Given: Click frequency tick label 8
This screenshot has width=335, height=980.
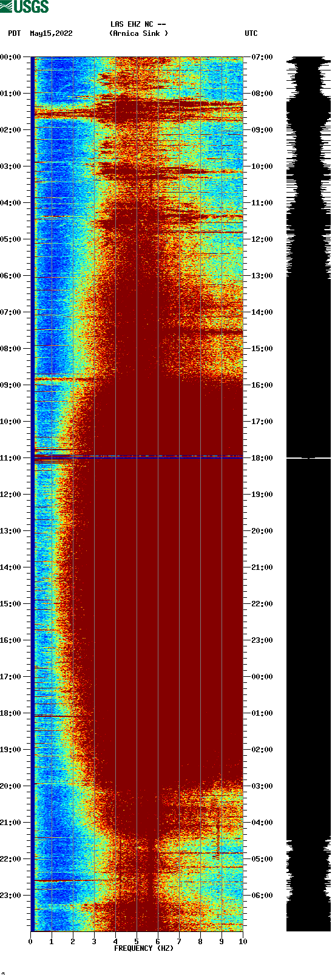Looking at the screenshot, I should coord(200,942).
